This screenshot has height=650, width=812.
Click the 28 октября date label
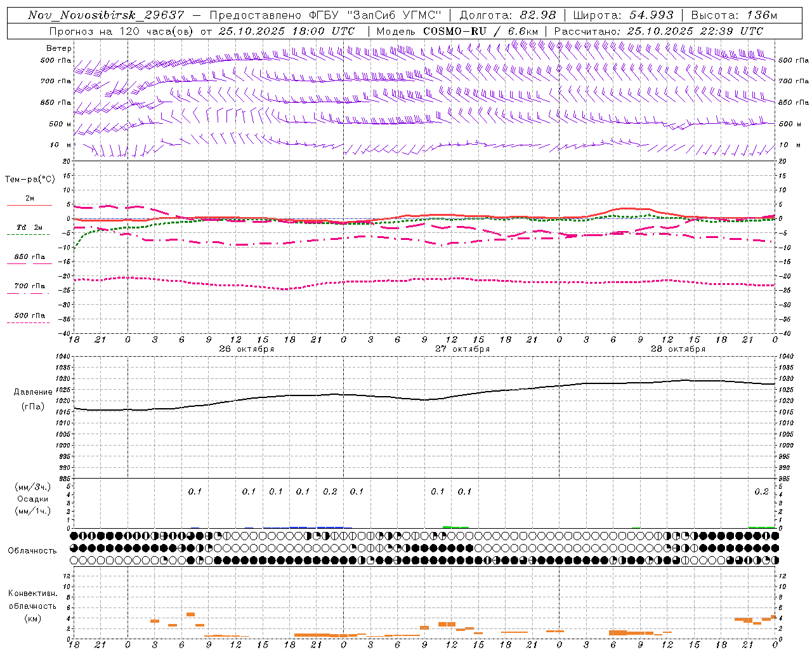click(678, 349)
